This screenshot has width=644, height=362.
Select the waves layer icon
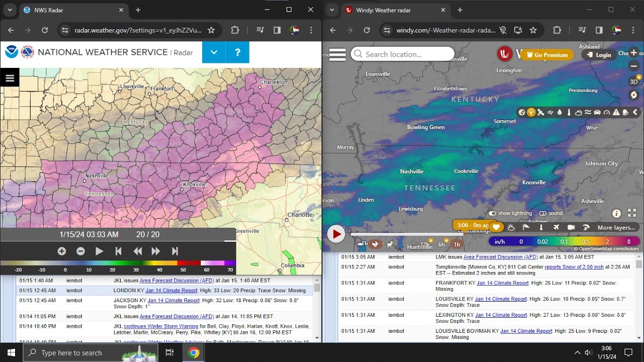(588, 113)
